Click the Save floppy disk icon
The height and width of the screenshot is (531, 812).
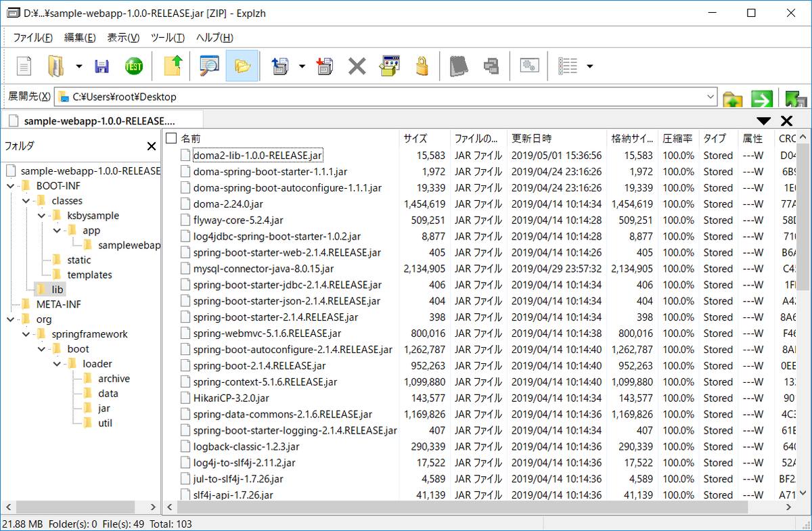point(102,66)
